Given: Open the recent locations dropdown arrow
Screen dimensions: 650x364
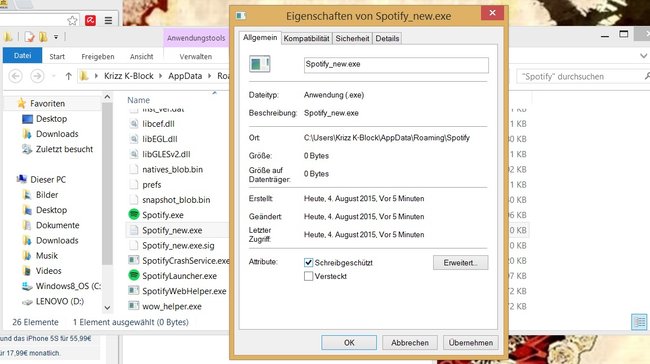Looking at the screenshot, I should 53,76.
